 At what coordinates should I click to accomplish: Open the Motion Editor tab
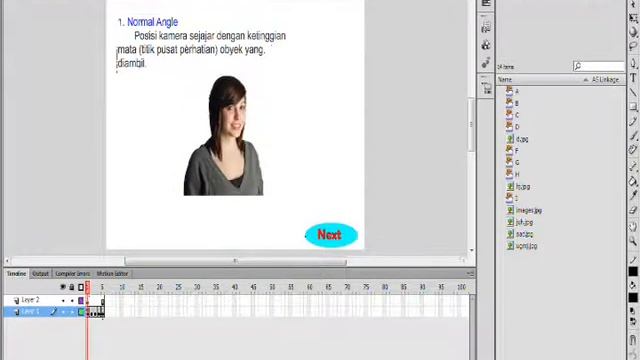(112, 274)
